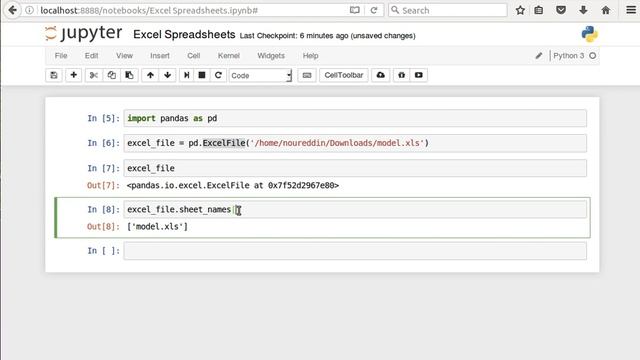Bookmark this page with the star icon
This screenshot has height=360, width=640.
[520, 10]
